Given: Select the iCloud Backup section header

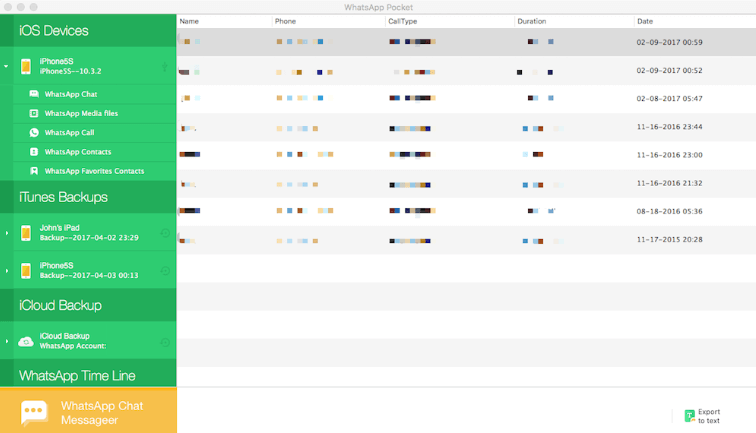Looking at the screenshot, I should pyautogui.click(x=88, y=305).
